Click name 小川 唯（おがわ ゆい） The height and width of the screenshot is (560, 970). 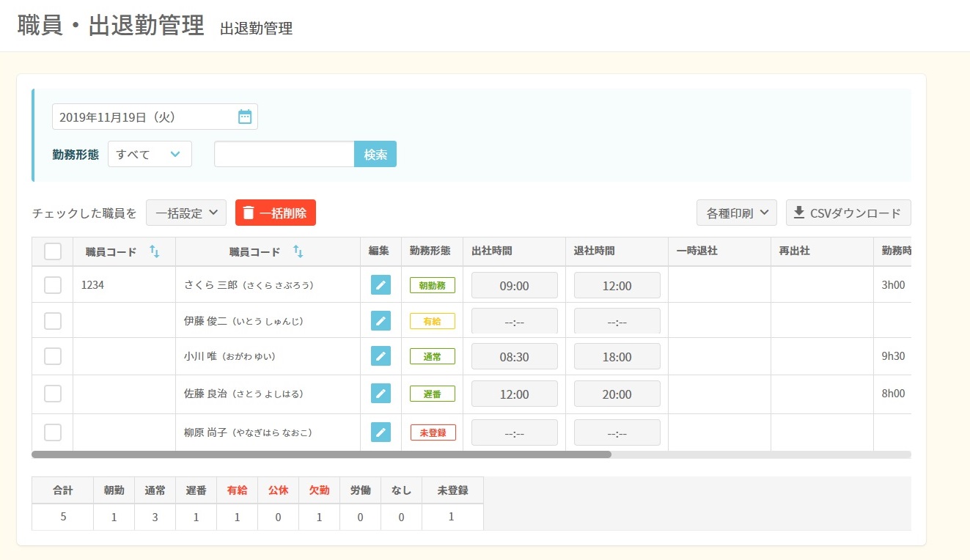pos(229,356)
